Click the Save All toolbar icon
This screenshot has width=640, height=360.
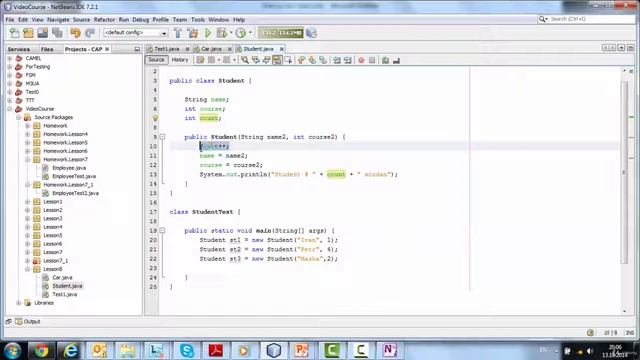click(57, 33)
